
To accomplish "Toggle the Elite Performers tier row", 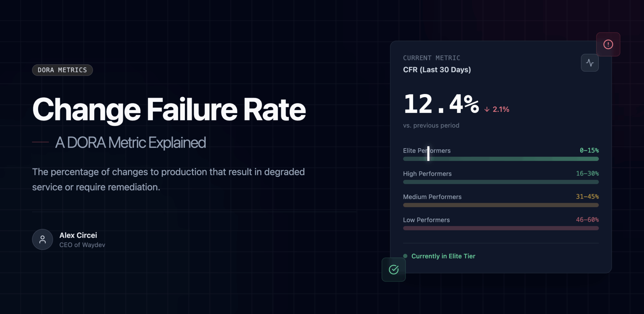I will point(500,154).
